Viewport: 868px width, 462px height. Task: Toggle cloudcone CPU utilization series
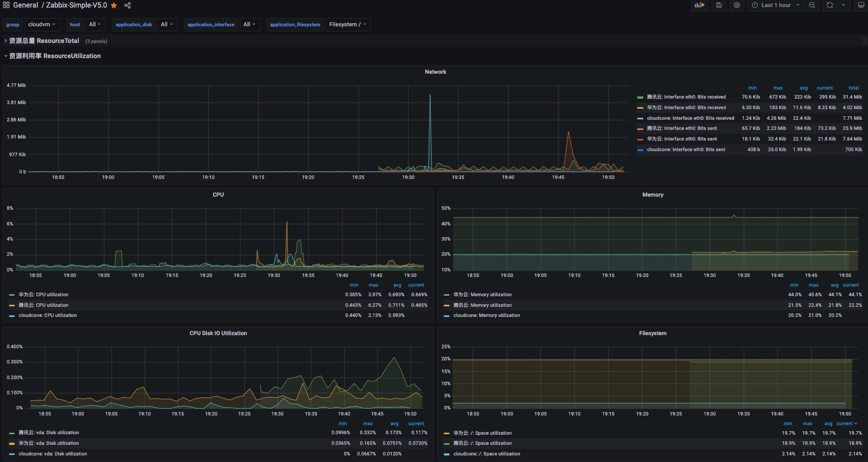(x=47, y=315)
